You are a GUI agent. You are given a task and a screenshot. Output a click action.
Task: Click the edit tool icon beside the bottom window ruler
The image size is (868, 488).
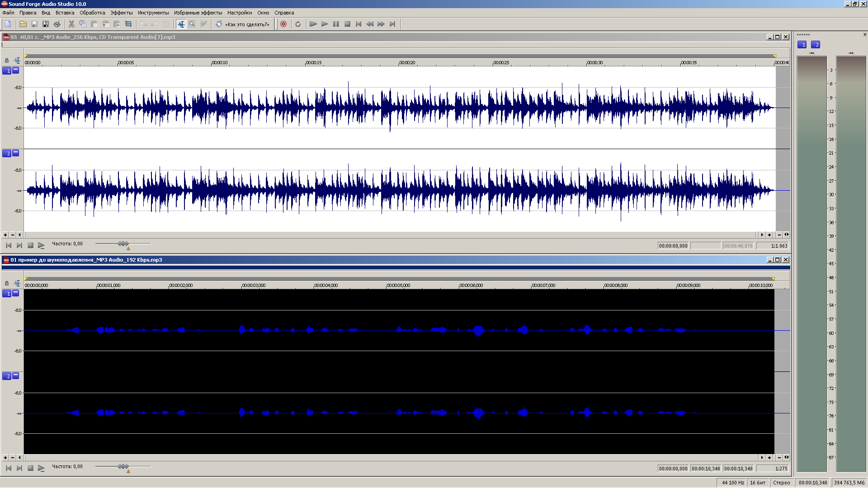pos(17,283)
